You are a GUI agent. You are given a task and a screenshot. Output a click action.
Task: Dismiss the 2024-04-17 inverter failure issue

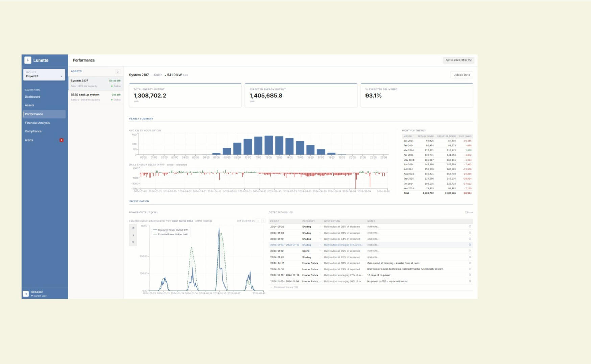pos(470,263)
